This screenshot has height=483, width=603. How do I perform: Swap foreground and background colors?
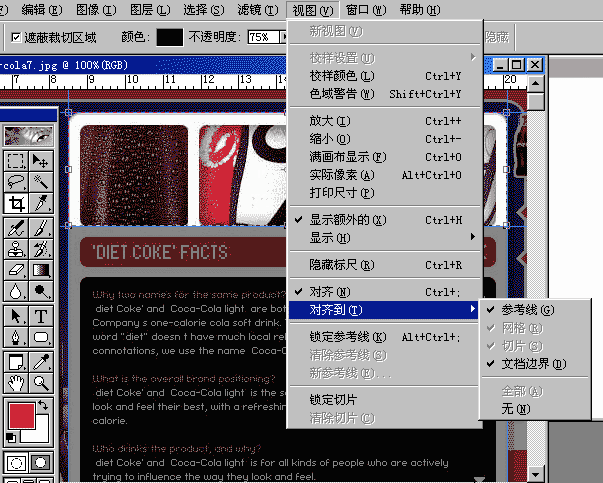[x=43, y=405]
